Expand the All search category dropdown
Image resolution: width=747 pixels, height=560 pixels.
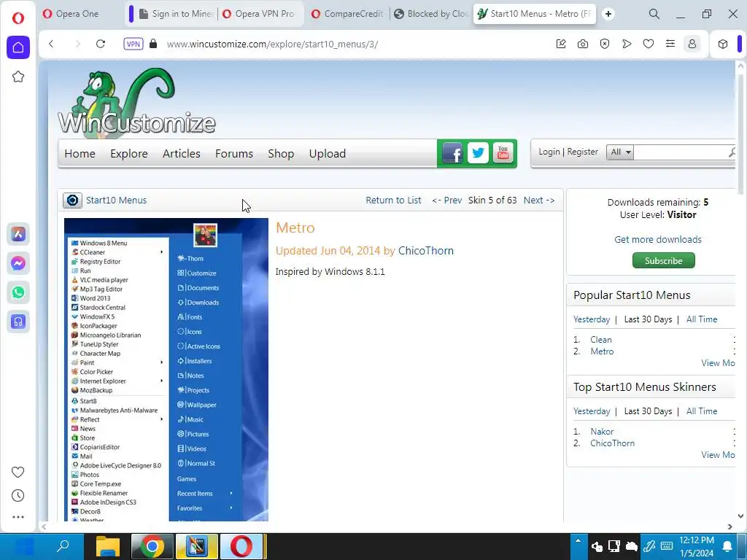click(619, 152)
